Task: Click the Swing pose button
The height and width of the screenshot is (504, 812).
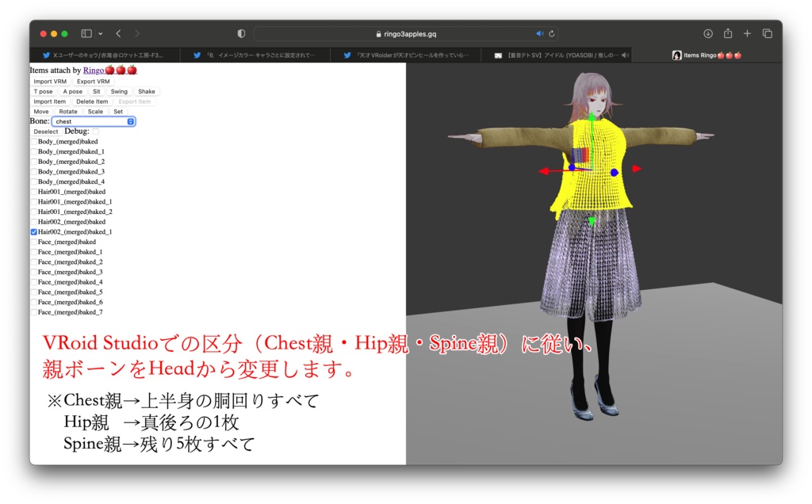Action: (x=118, y=91)
